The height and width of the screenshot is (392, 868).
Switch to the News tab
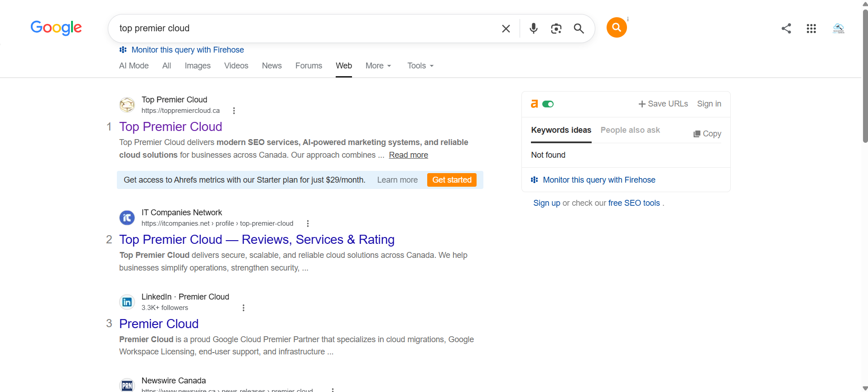[272, 66]
